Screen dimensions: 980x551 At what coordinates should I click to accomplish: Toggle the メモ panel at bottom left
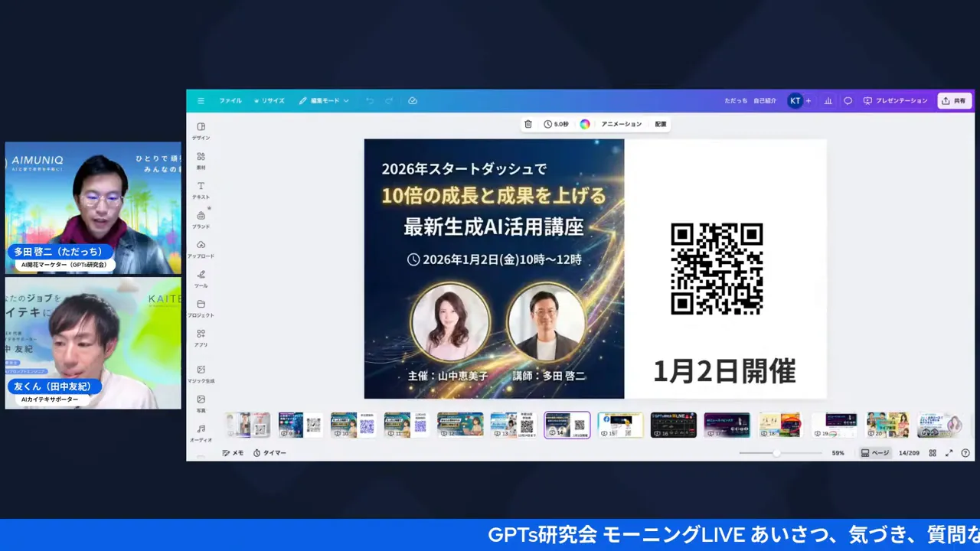click(233, 452)
